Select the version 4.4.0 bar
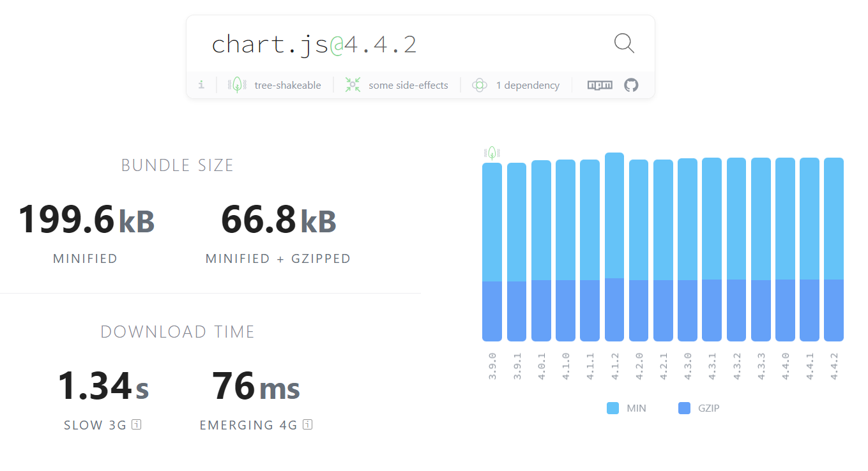The height and width of the screenshot is (471, 868). click(x=785, y=250)
